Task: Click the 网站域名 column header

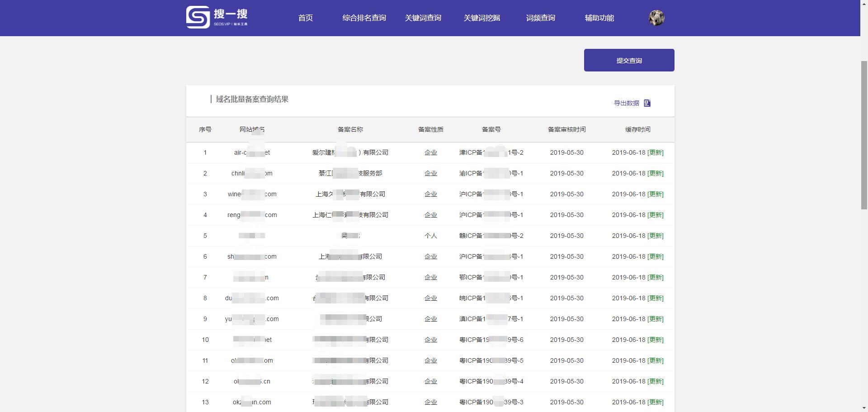Action: click(x=252, y=129)
